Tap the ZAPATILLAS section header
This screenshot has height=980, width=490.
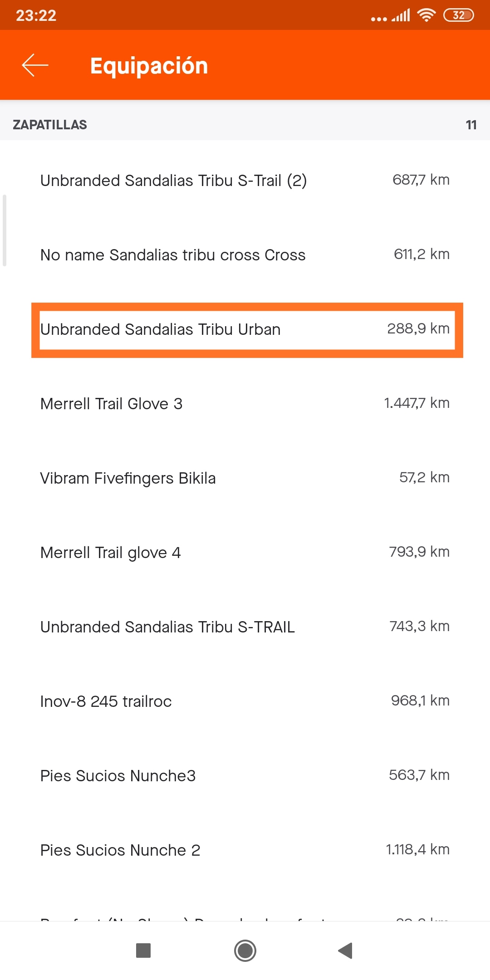(50, 125)
